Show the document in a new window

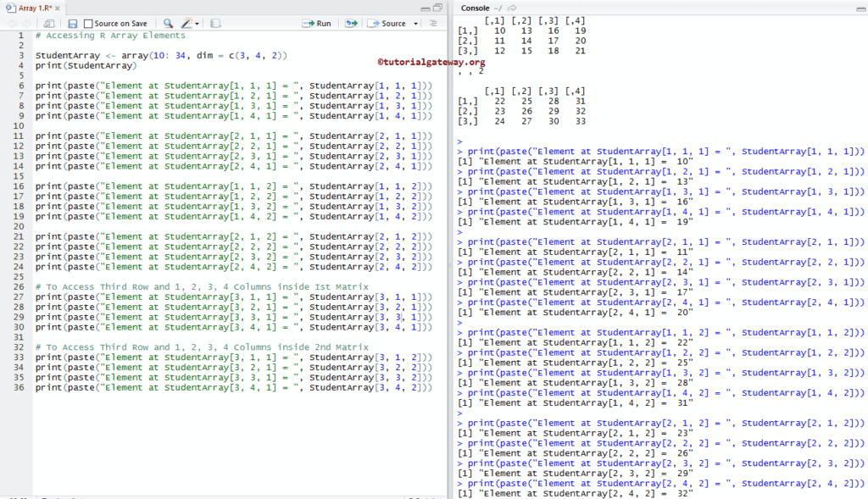coord(49,23)
